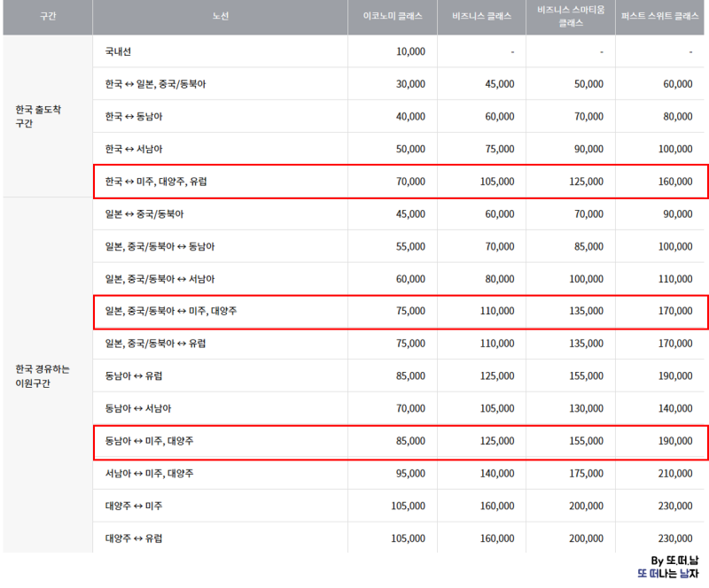The width and height of the screenshot is (709, 588).
Task: Click the 140,000 business value
Action: 497,474
